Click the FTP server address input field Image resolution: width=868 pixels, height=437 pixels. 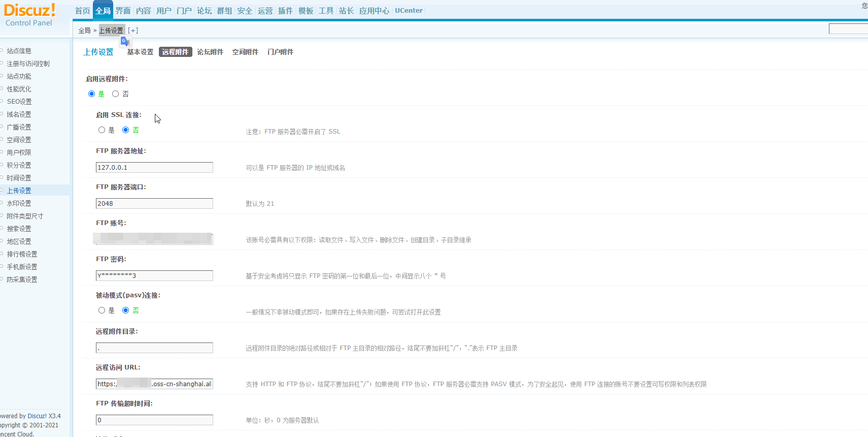tap(154, 168)
